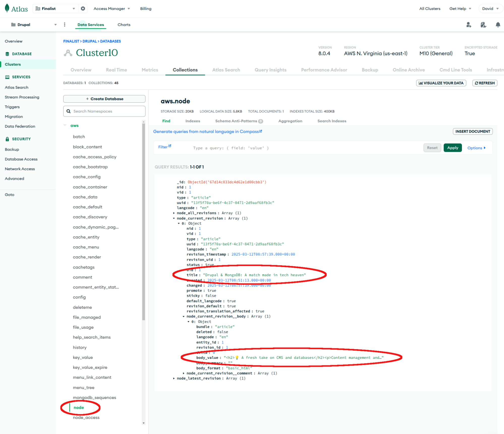Open the Drupal project dropdown

coord(34,25)
